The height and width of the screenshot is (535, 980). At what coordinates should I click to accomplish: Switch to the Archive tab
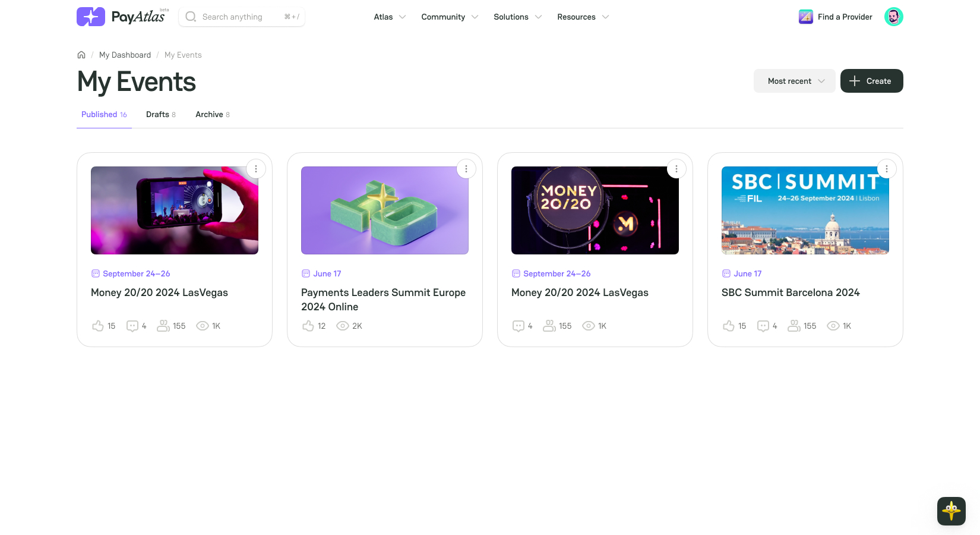coord(212,114)
